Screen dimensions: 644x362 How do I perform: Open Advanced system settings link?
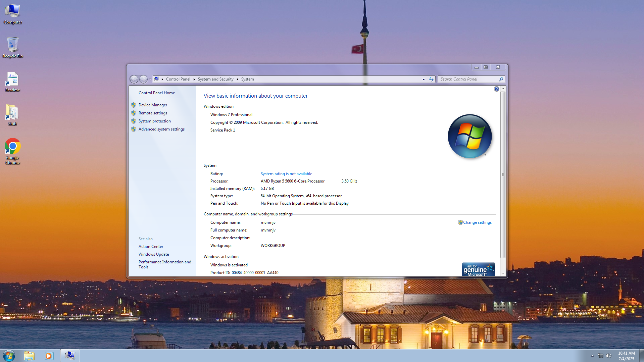[161, 129]
